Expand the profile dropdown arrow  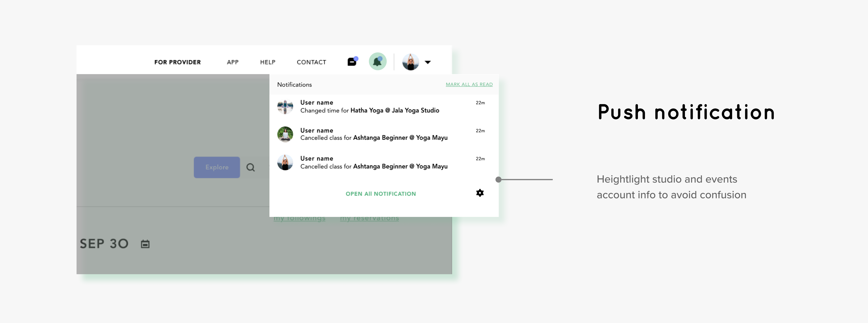point(428,62)
